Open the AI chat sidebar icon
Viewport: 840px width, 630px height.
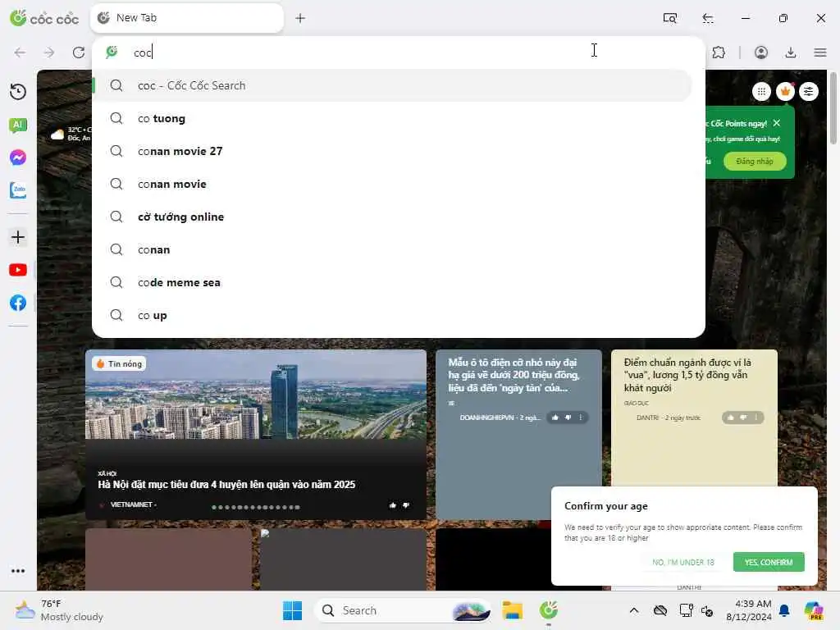(18, 126)
